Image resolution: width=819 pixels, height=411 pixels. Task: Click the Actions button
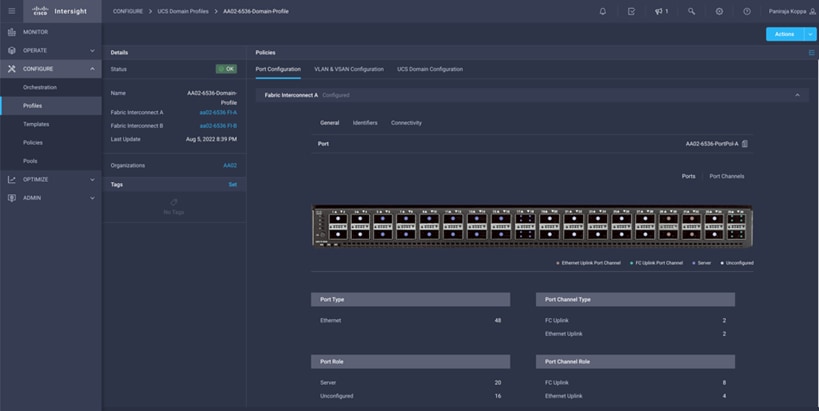[x=785, y=34]
